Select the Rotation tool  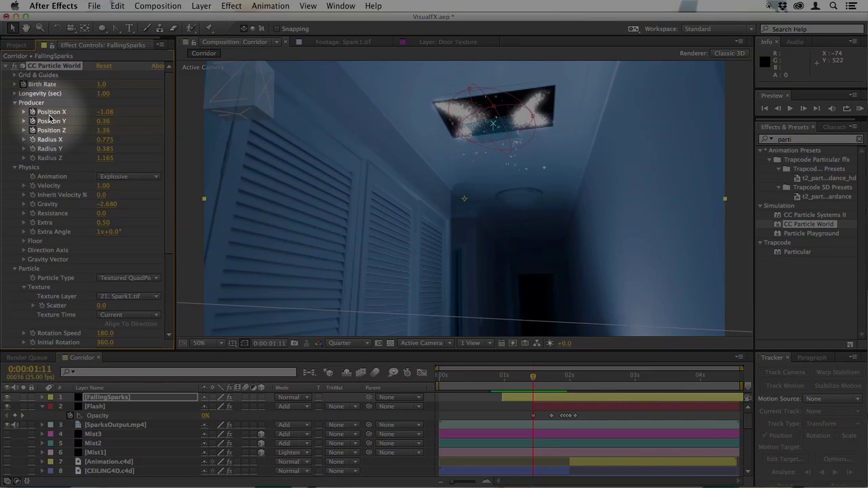(x=57, y=28)
